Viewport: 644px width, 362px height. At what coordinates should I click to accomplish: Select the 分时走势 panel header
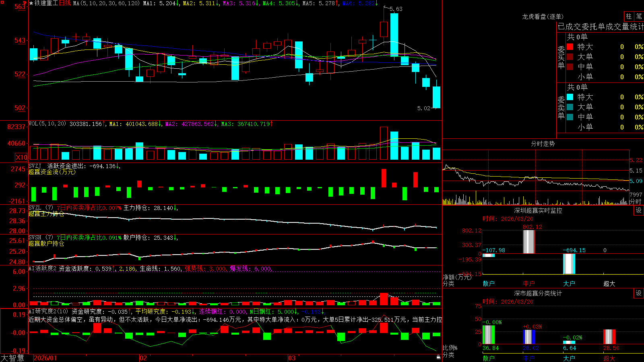pyautogui.click(x=543, y=144)
